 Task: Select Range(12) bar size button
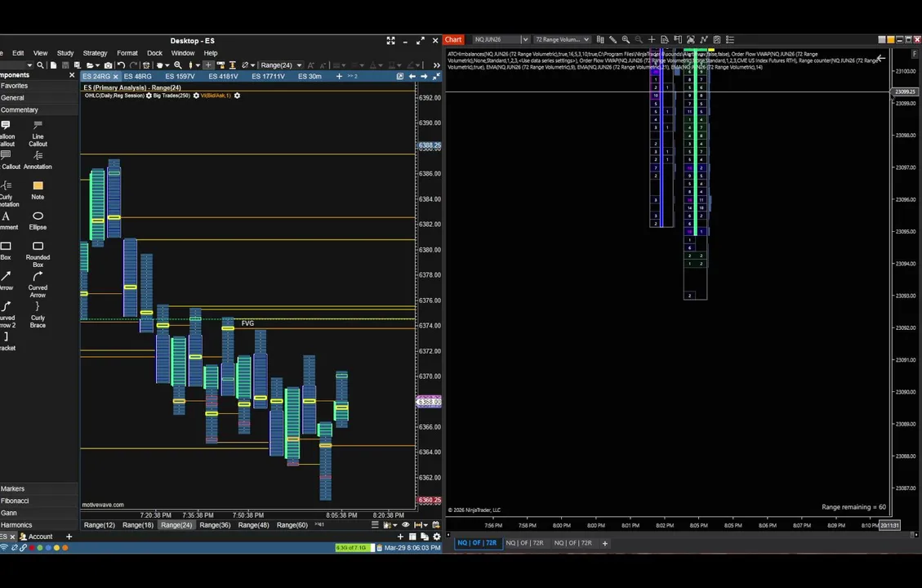click(100, 525)
